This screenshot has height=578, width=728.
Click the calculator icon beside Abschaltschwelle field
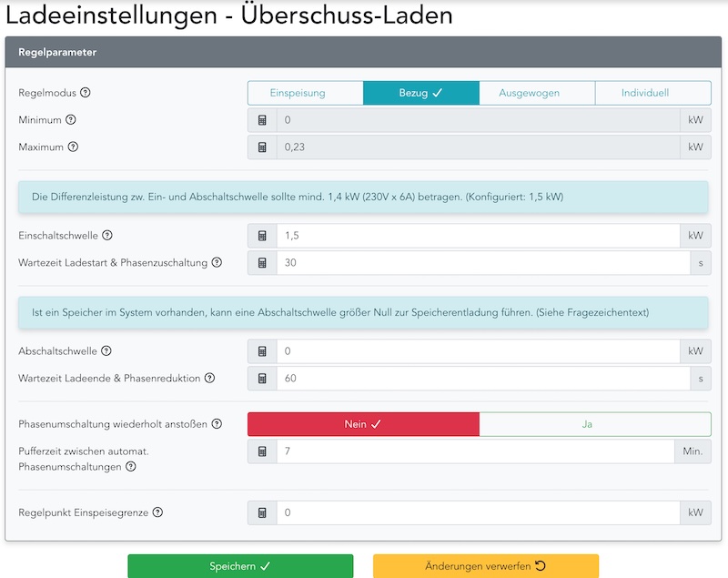point(262,351)
